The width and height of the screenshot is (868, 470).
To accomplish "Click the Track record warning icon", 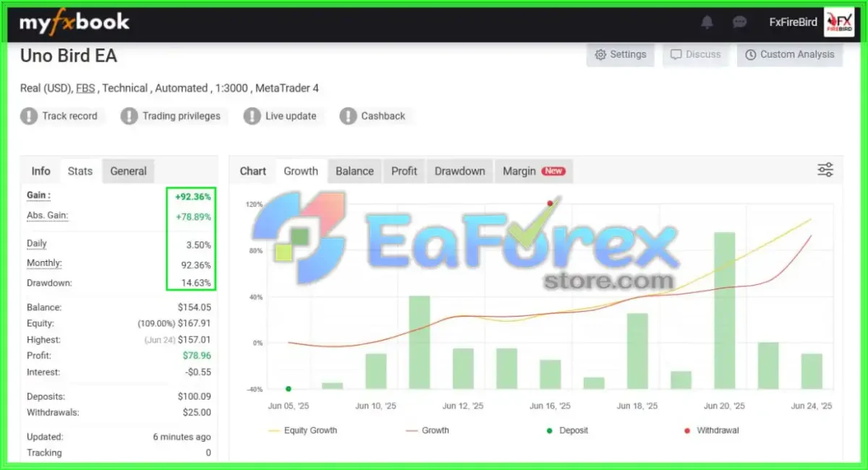I will [x=29, y=116].
